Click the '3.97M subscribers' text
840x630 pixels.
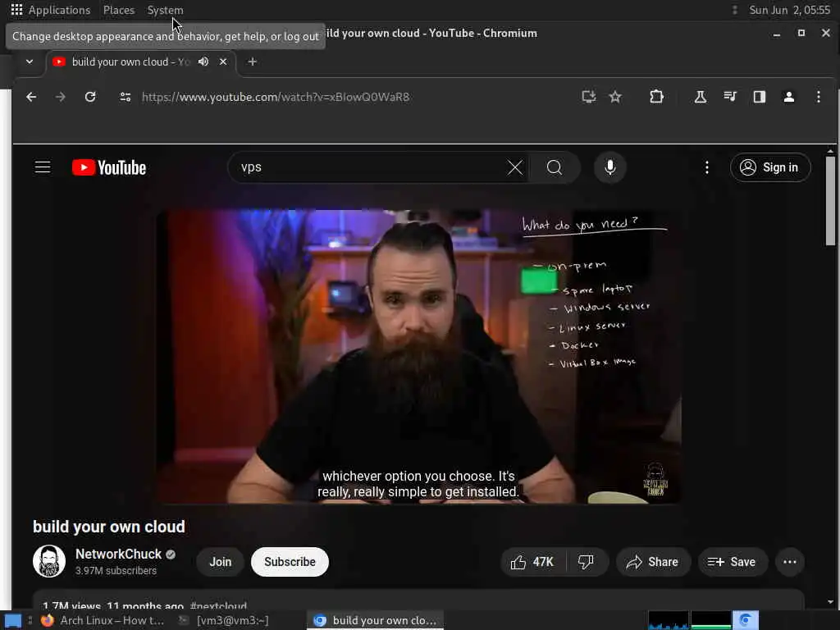tap(116, 571)
